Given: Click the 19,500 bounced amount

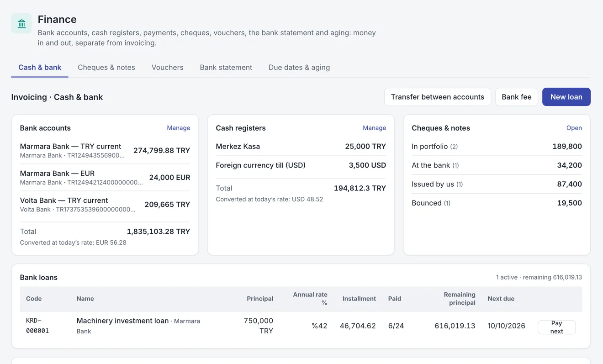Looking at the screenshot, I should click(569, 203).
